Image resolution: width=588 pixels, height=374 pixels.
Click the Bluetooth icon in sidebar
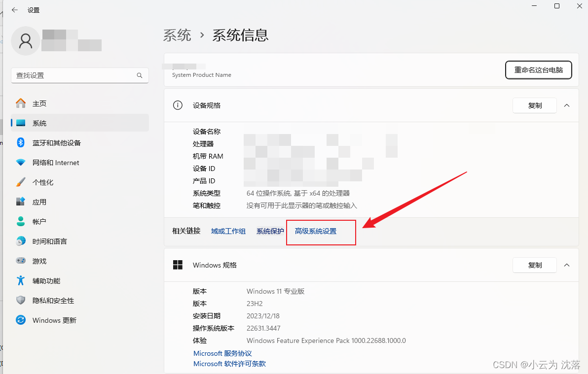coord(21,142)
